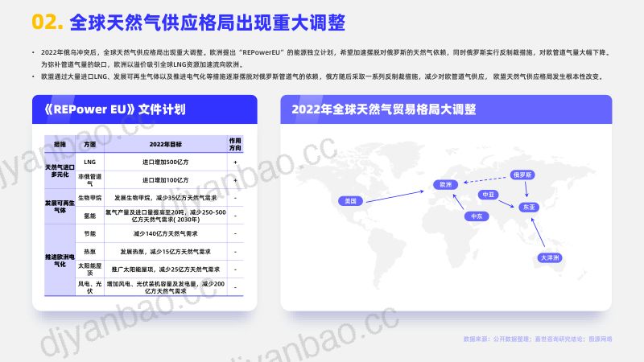
Task: Click the panel header "《REPower EU》文件计划"
Action: click(145, 109)
